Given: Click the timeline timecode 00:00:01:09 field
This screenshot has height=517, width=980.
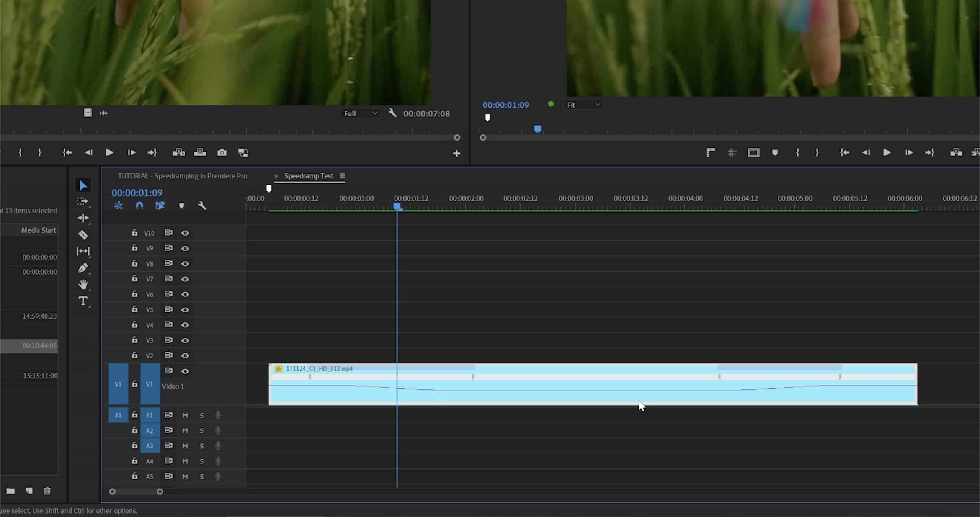Looking at the screenshot, I should [x=137, y=193].
